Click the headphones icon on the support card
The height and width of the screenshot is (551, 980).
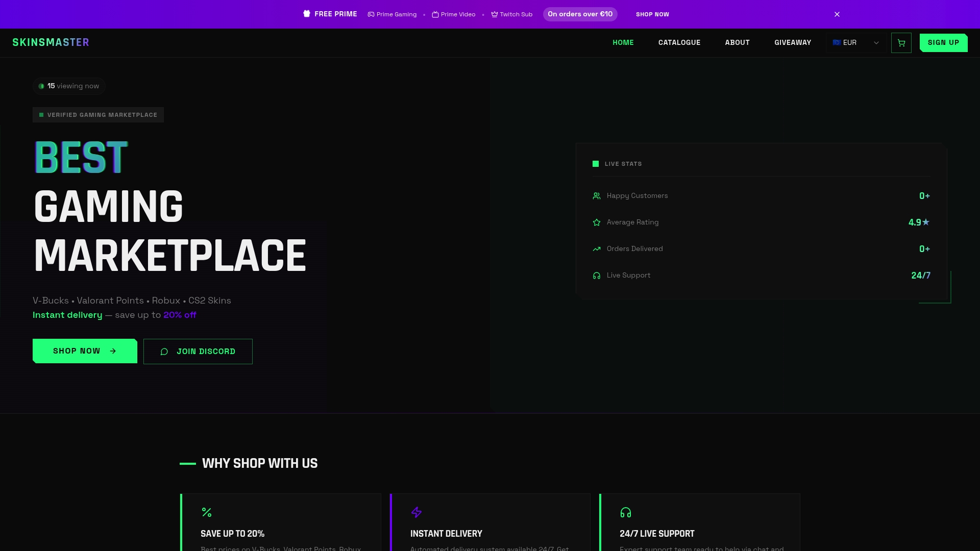(x=626, y=512)
